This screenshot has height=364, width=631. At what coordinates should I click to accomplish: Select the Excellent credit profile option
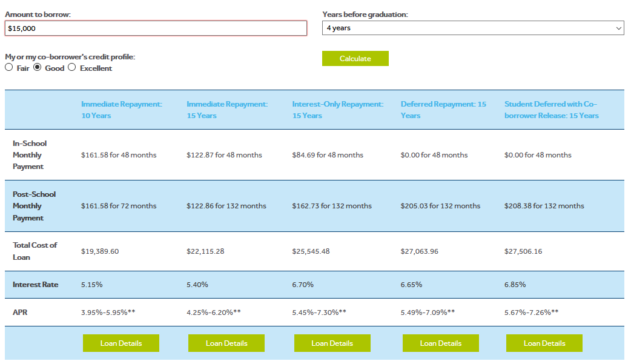(72, 67)
